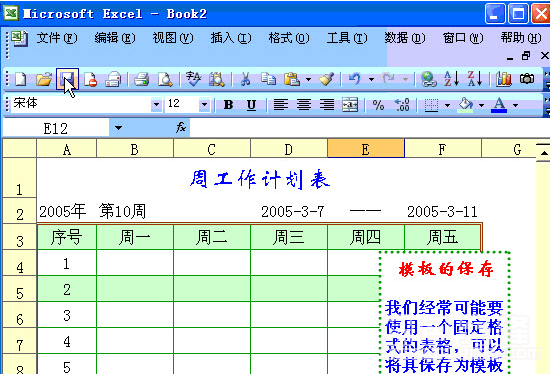Restore the workbook window button
Image resolution: width=550 pixels, height=374 pixels.
[x=526, y=56]
